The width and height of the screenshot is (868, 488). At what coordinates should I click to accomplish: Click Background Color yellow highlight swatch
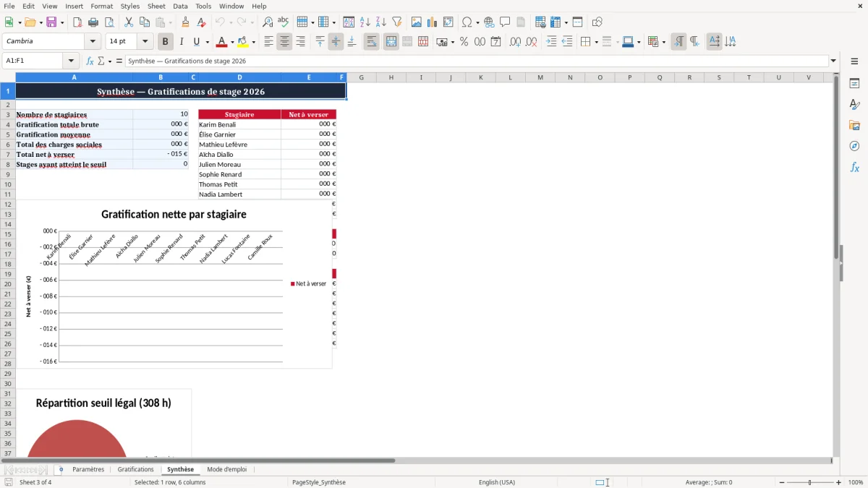(x=243, y=42)
